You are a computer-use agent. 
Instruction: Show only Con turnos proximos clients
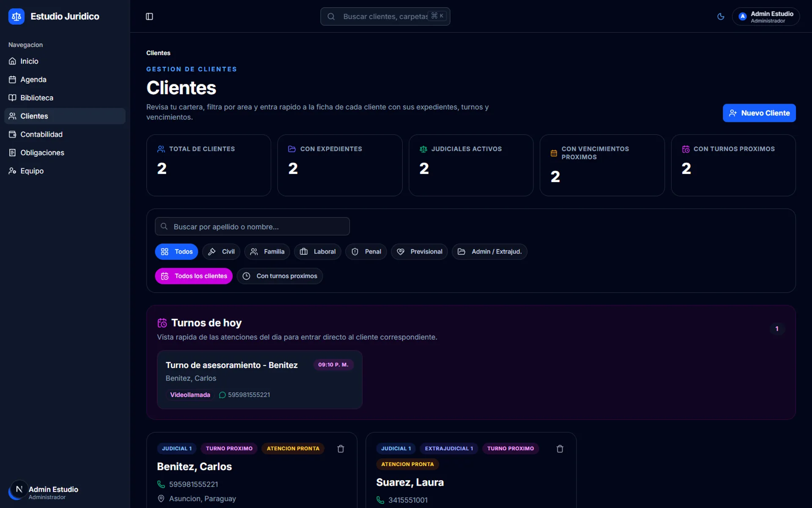pos(280,276)
